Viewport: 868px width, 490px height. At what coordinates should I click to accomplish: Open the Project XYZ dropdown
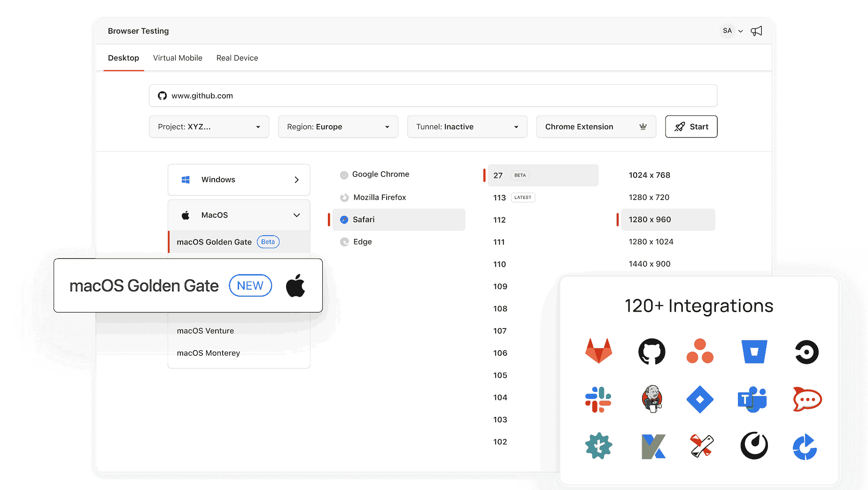point(209,127)
